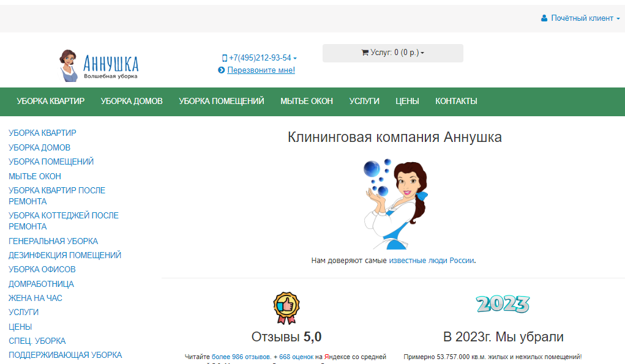Image resolution: width=625 pixels, height=364 pixels.
Task: Open ЦЕНЫ in green navigation bar
Action: pyautogui.click(x=407, y=101)
